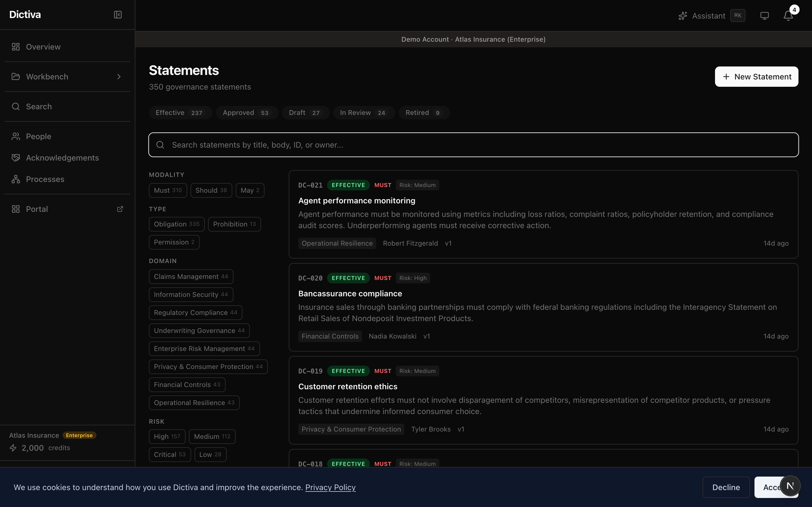The width and height of the screenshot is (812, 507).
Task: Toggle the Critical risk filter
Action: 169,455
